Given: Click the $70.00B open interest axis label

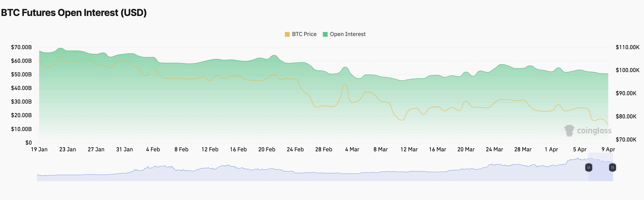Looking at the screenshot, I should 21,47.
